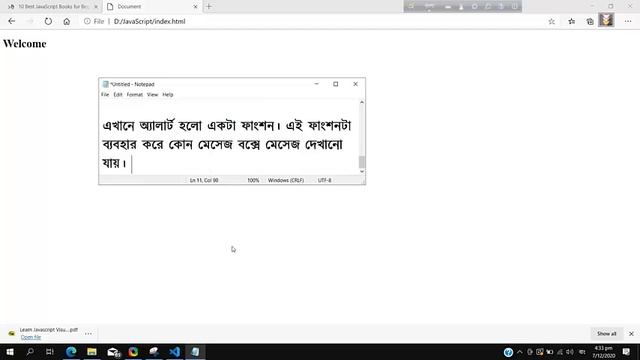Show hidden system tray icons
Screen dimensions: 640x360
pyautogui.click(x=520, y=352)
